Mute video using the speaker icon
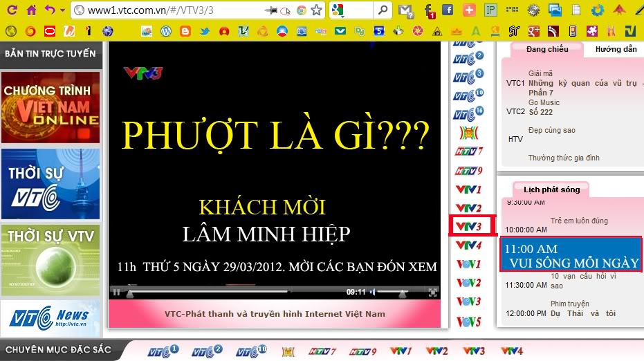Image resolution: width=644 pixels, height=361 pixels. pos(373,292)
